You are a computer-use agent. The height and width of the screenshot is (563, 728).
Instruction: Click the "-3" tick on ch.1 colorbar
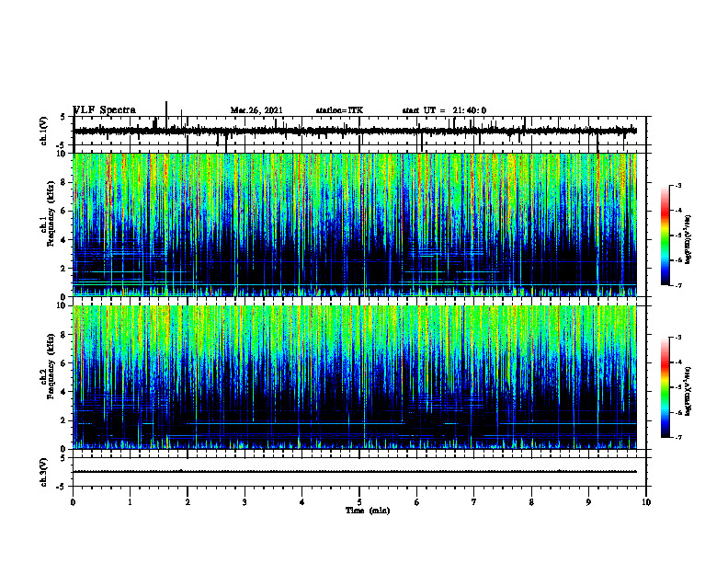678,185
